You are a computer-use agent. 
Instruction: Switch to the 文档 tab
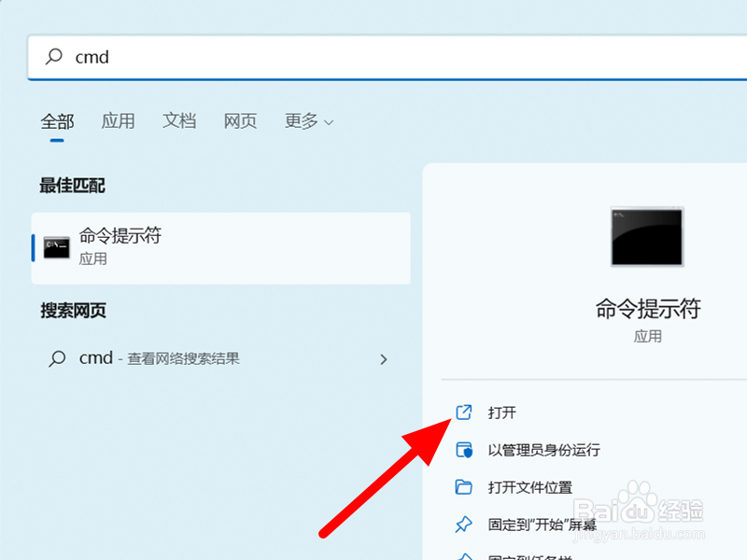click(x=179, y=121)
